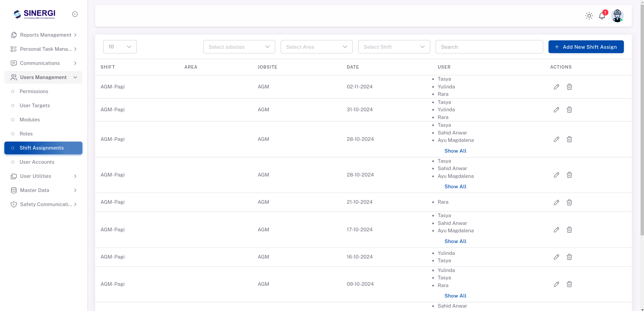The height and width of the screenshot is (311, 644).
Task: Click the Reports Management documents icon
Action: click(x=14, y=35)
